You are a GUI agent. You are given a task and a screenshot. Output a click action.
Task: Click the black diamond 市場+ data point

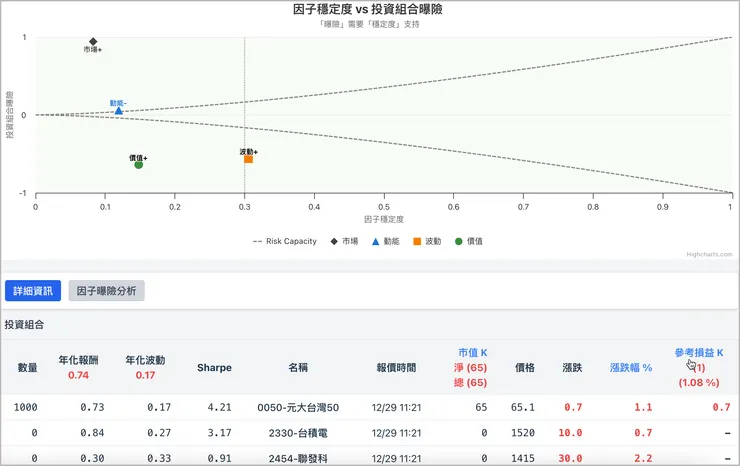pos(93,42)
